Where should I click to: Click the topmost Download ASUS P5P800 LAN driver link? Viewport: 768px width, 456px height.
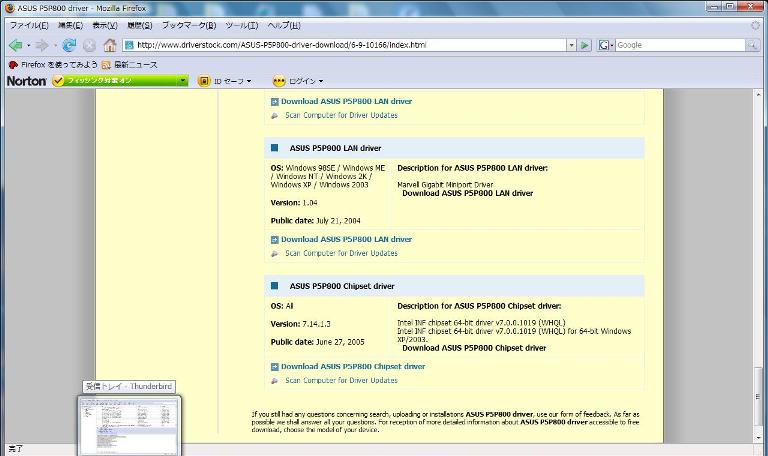point(346,101)
